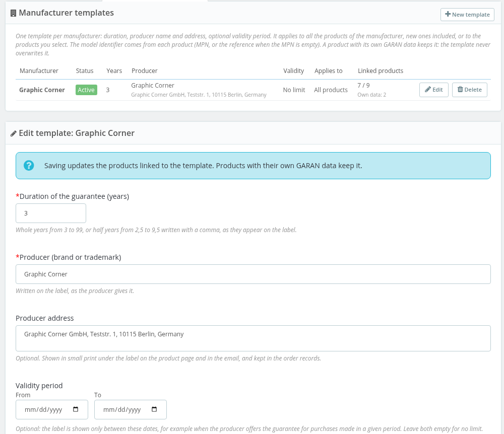Click the Own data: 2 text
The image size is (504, 434).
click(371, 95)
